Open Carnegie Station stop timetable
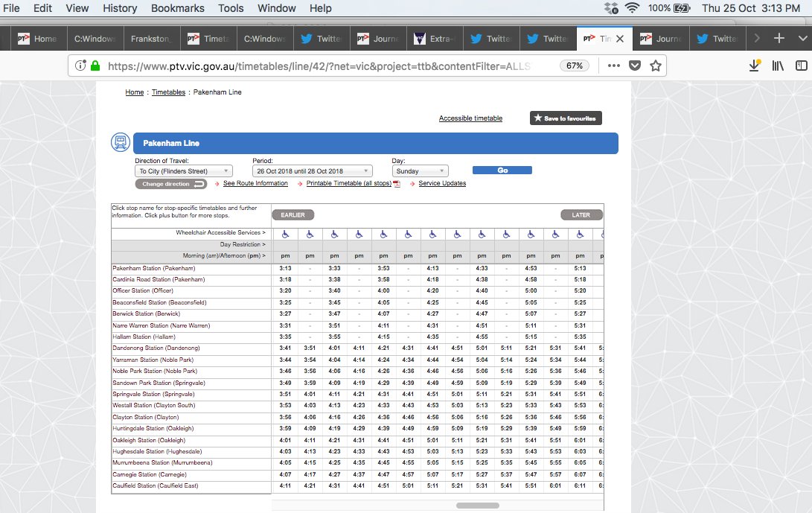 pos(149,474)
